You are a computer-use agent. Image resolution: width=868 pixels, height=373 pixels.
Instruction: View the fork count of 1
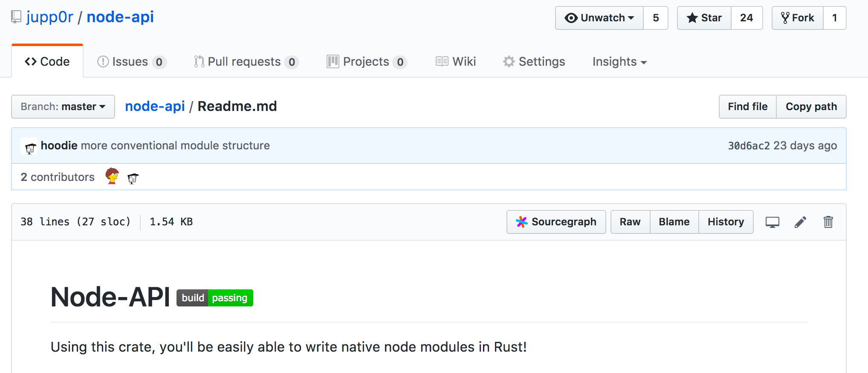click(x=835, y=18)
